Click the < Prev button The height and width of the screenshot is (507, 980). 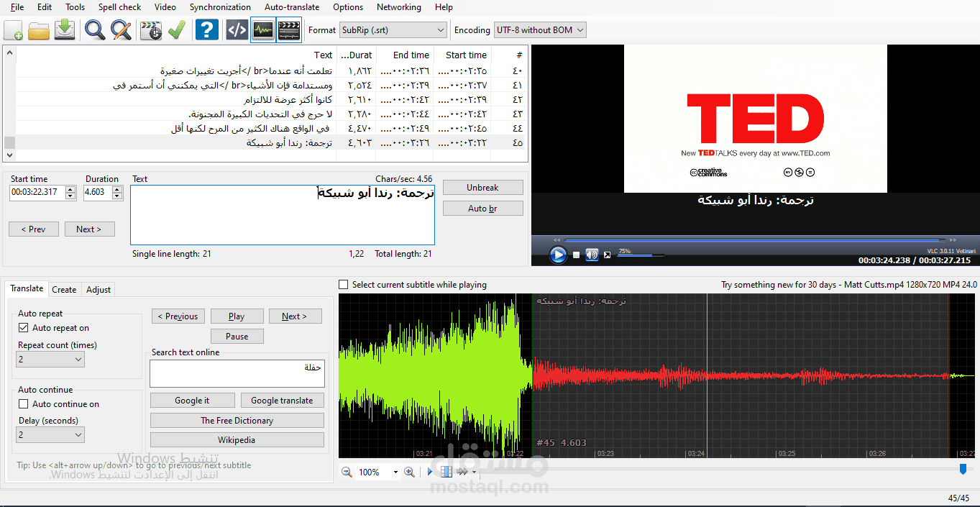[34, 229]
